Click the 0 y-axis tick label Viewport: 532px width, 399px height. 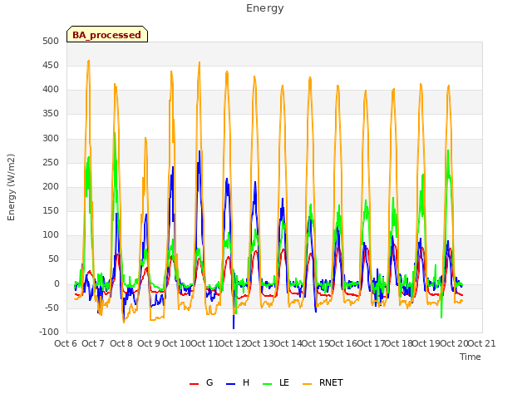[57, 283]
